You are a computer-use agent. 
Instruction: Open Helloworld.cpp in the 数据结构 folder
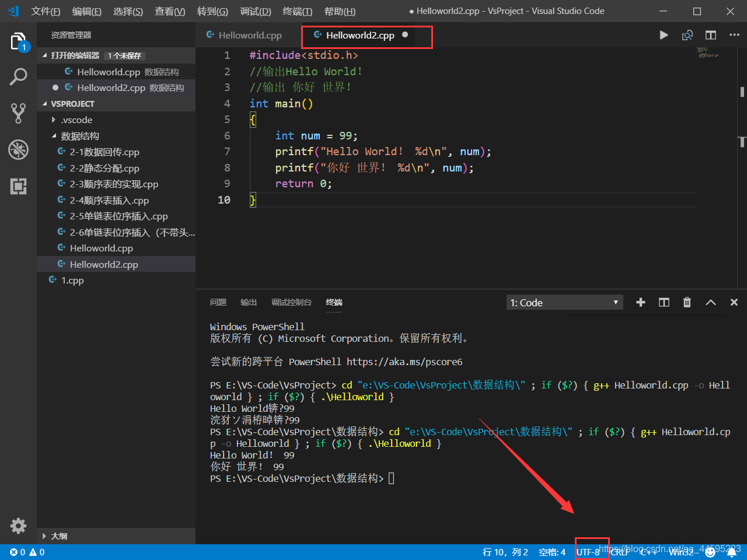pos(116,248)
